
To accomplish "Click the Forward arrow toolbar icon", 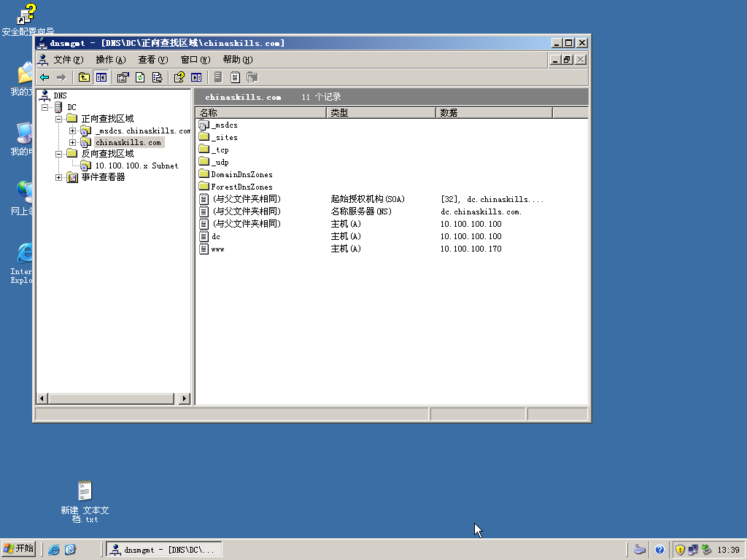I will 61,77.
